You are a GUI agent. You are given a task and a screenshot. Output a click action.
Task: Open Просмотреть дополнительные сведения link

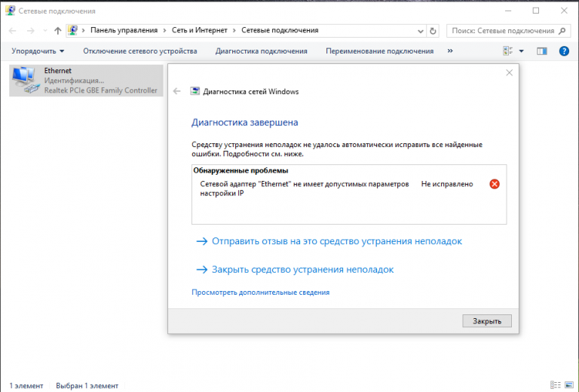[260, 292]
